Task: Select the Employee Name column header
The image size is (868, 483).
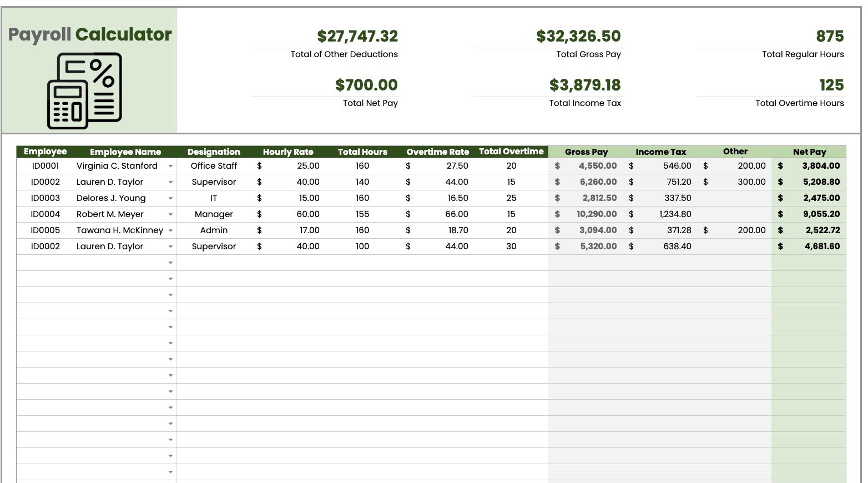Action: click(x=125, y=152)
